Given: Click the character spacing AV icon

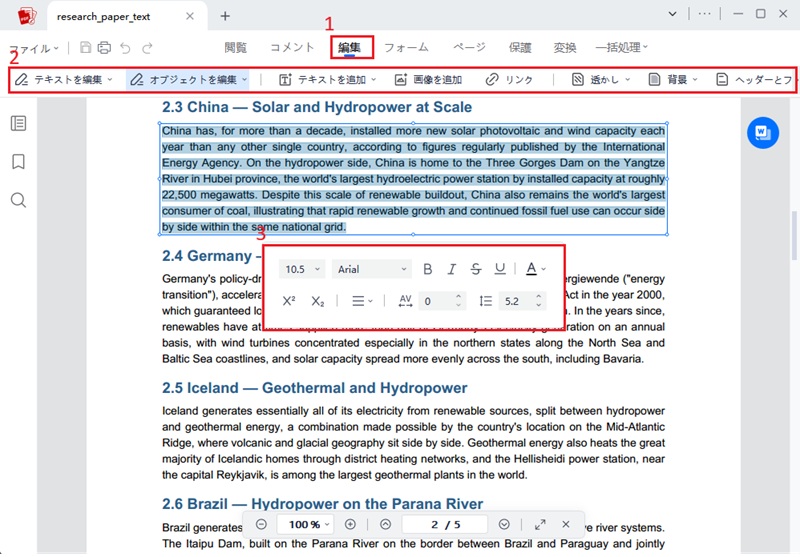Looking at the screenshot, I should 406,301.
